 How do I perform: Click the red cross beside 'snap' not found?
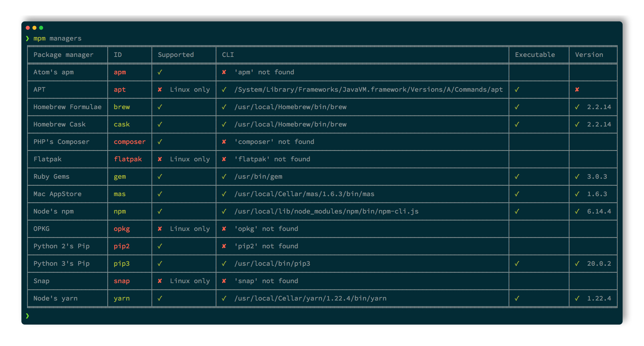(224, 281)
